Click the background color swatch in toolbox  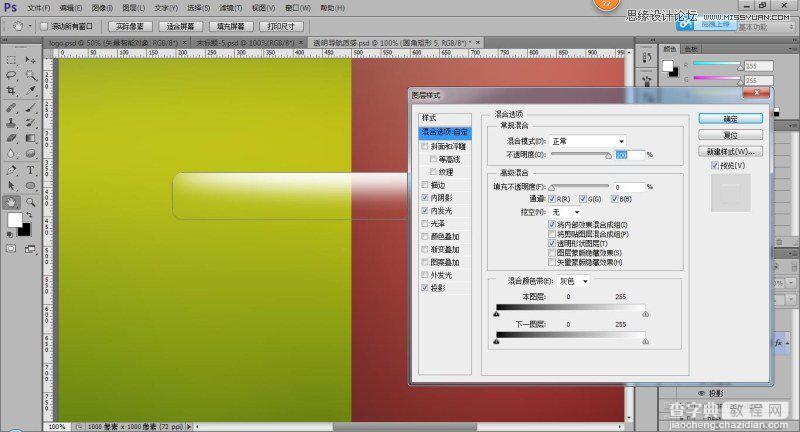click(26, 231)
